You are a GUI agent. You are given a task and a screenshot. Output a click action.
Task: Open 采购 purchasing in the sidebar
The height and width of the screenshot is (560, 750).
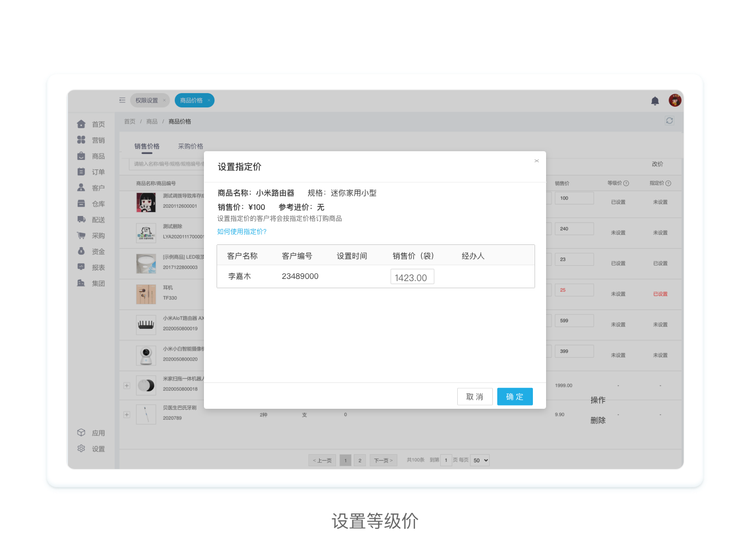point(91,236)
